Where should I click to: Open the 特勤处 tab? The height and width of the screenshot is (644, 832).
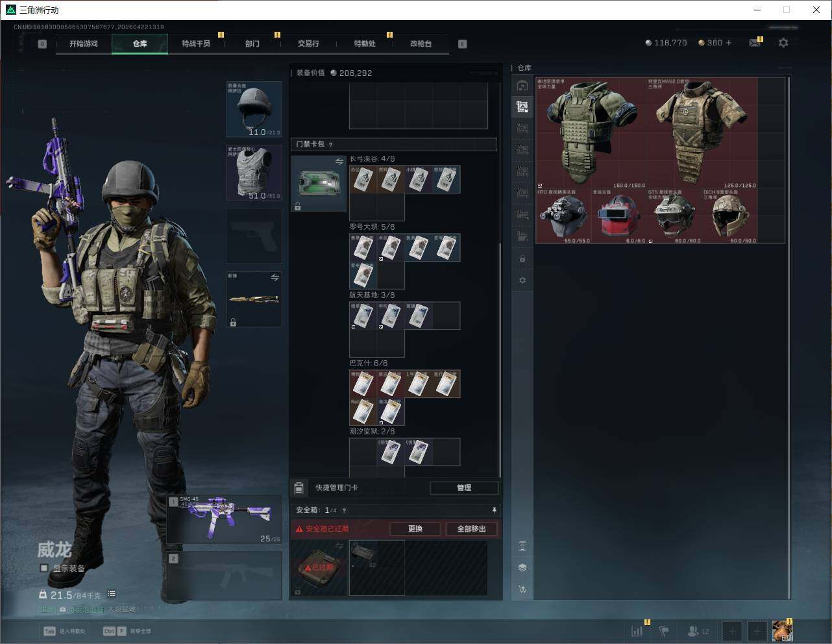[x=365, y=43]
